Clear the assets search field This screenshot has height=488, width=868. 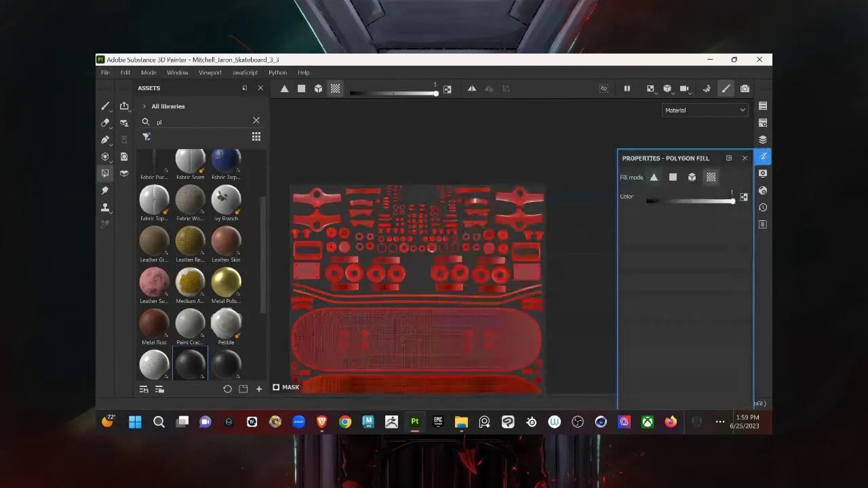[x=256, y=121]
